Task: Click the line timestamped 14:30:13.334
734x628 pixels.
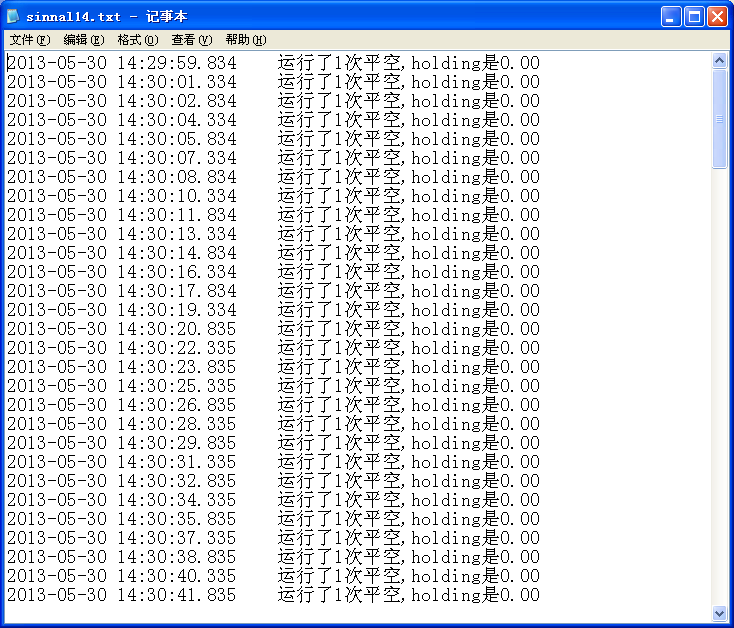Action: click(x=273, y=234)
